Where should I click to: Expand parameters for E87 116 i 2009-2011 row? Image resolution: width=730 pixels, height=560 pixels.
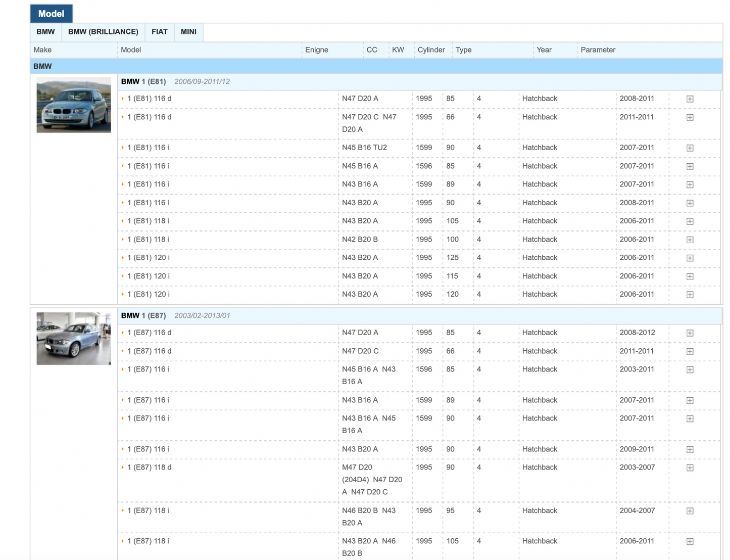pos(690,449)
